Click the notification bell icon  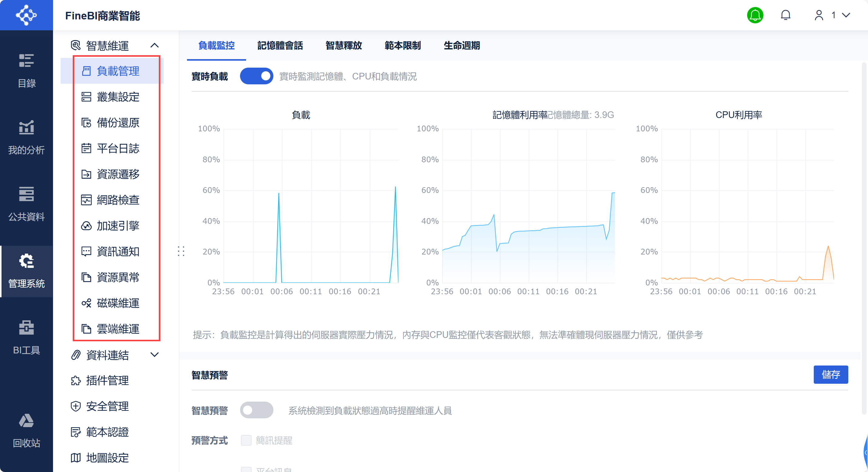click(x=786, y=15)
